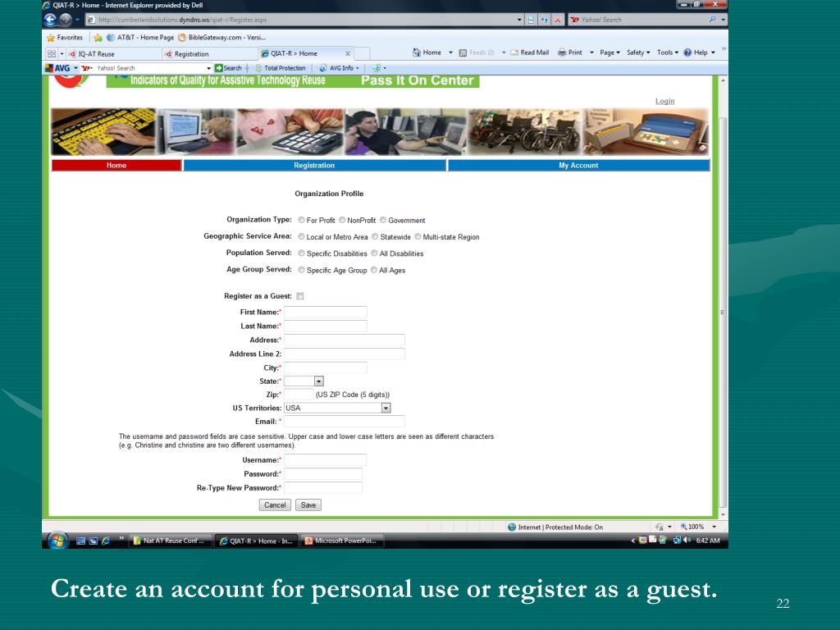
Task: Open the BibleGateway.com favorite link
Action: [x=221, y=38]
